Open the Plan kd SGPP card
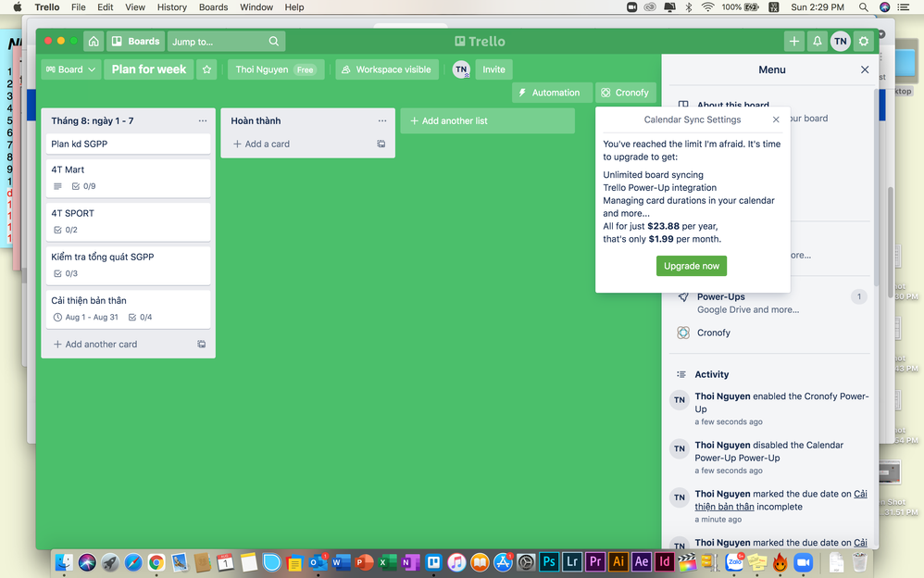The width and height of the screenshot is (924, 578). click(129, 144)
